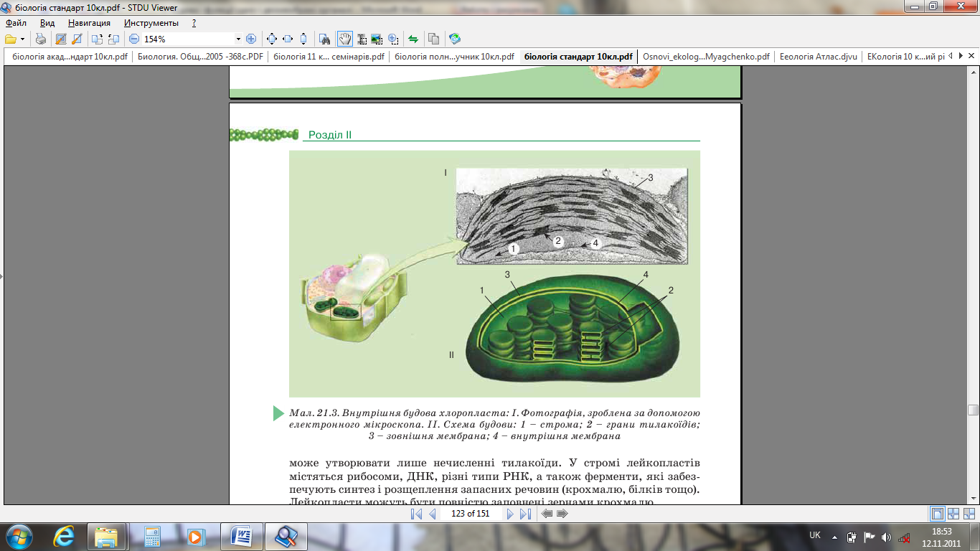Zoom out using the minus icon
This screenshot has height=551, width=980.
pyautogui.click(x=134, y=39)
